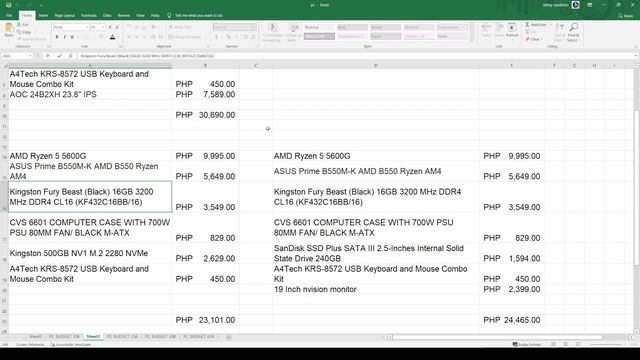Toggle Wrap Text on the cell

point(180,27)
